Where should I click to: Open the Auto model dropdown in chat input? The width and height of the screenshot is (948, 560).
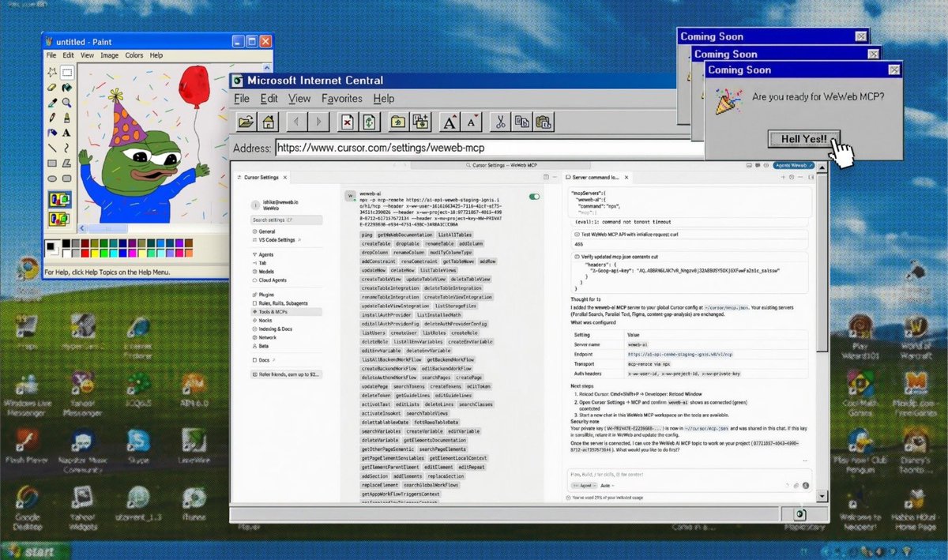click(608, 486)
